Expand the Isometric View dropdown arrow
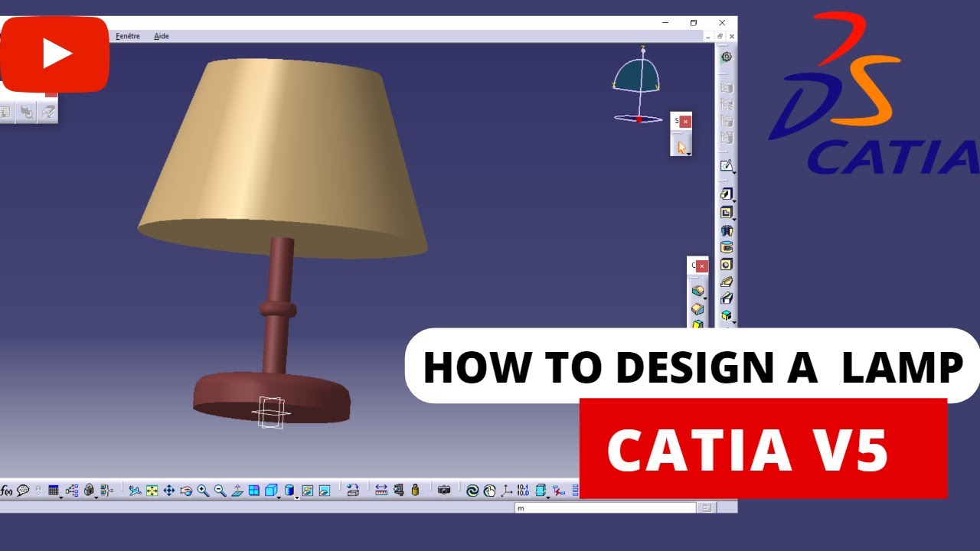This screenshot has height=551, width=980. coord(279,497)
